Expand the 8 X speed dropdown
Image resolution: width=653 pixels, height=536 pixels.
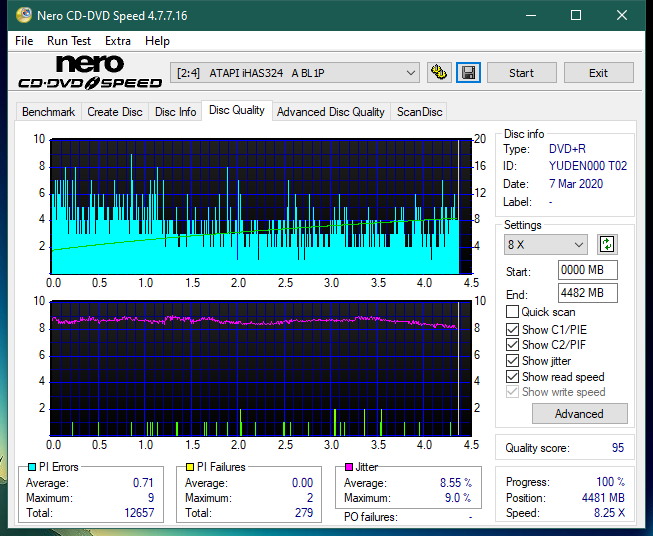[x=546, y=244]
